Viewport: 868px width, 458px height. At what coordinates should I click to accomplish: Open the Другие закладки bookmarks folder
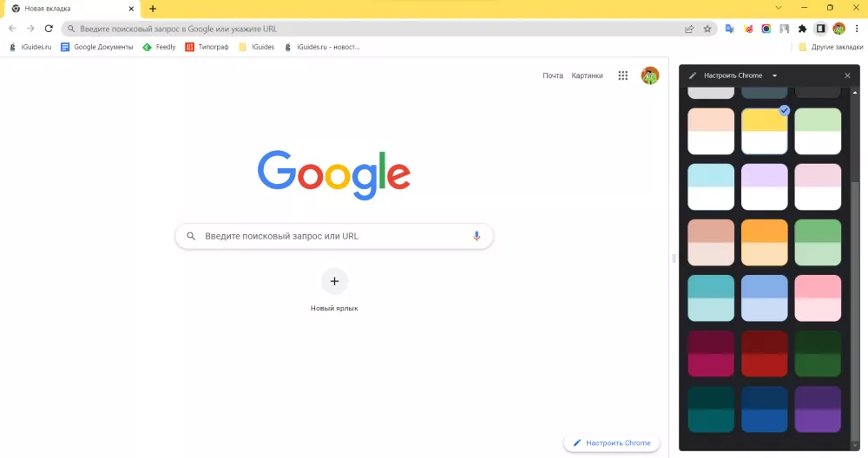click(x=831, y=47)
